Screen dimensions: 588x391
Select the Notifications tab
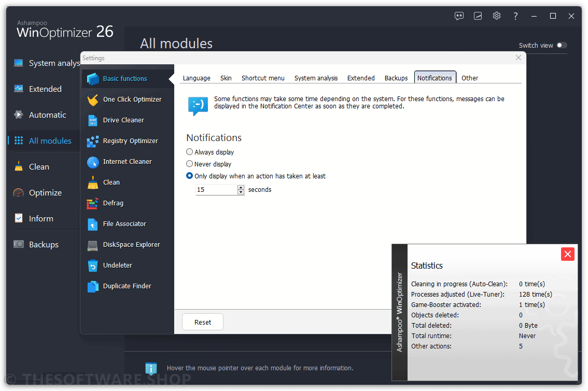coord(435,78)
